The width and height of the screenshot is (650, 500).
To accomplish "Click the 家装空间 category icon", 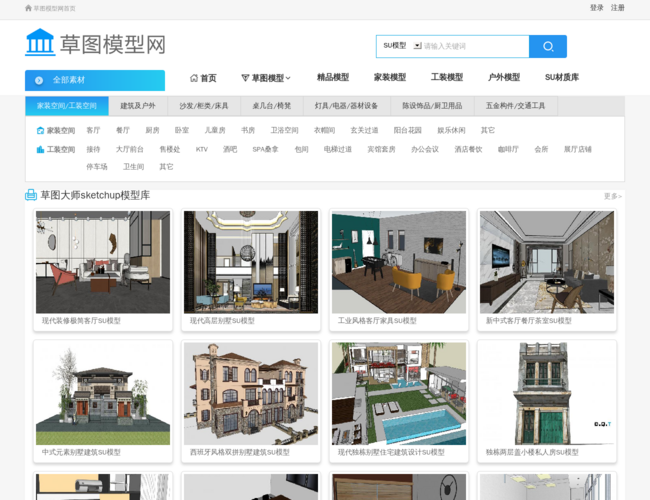I will click(x=39, y=130).
